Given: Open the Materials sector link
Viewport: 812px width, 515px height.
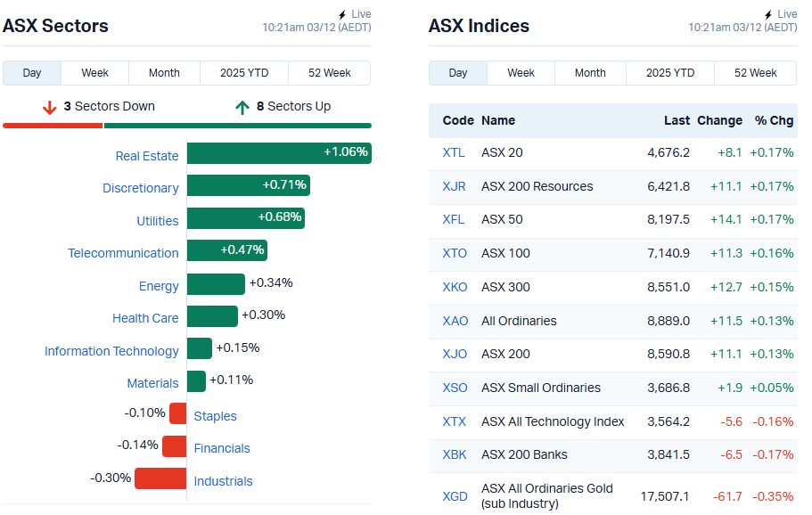Looking at the screenshot, I should pyautogui.click(x=152, y=383).
